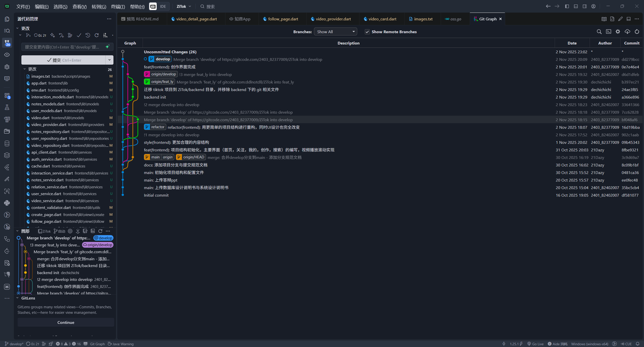Collapse the repository row chevron in SCM

pyautogui.click(x=21, y=35)
